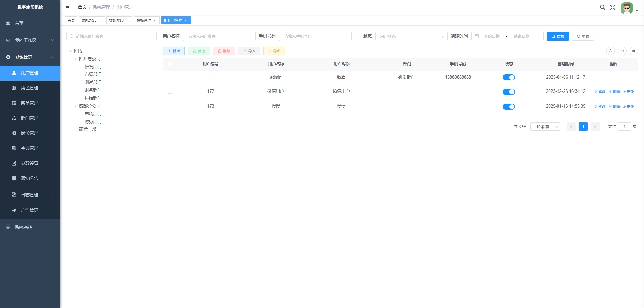Click the 部门管理 tree icon
Image resolution: width=644 pixels, height=308 pixels.
(14, 118)
